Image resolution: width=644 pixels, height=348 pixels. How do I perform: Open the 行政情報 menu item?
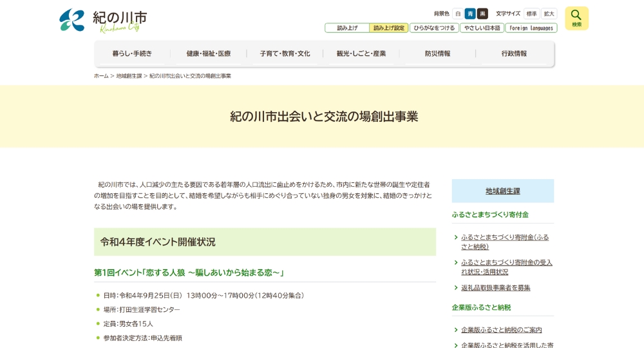(514, 53)
